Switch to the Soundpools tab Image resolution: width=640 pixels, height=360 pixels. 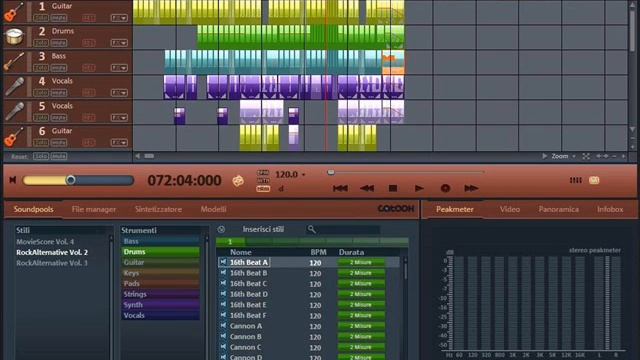(33, 209)
